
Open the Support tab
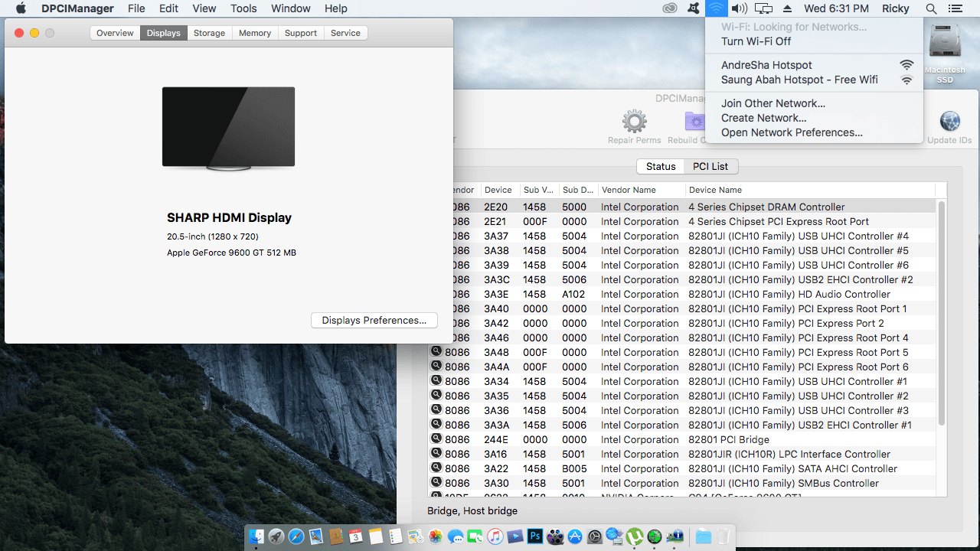301,33
